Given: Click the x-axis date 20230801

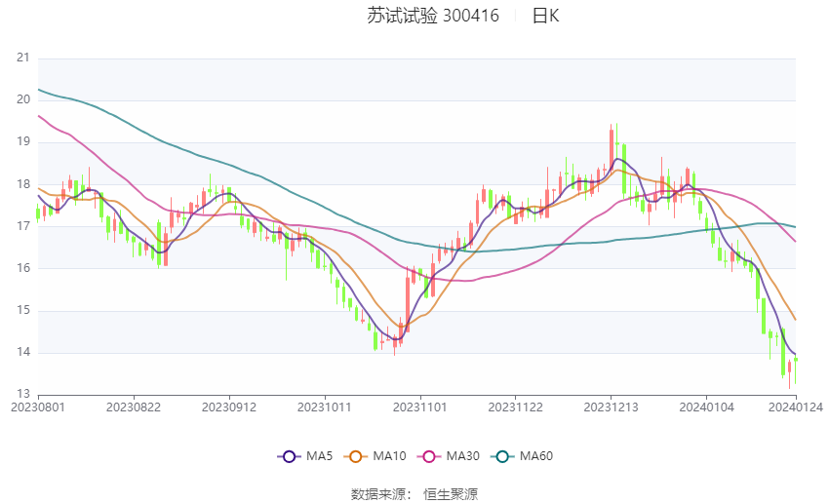Looking at the screenshot, I should click(38, 407).
